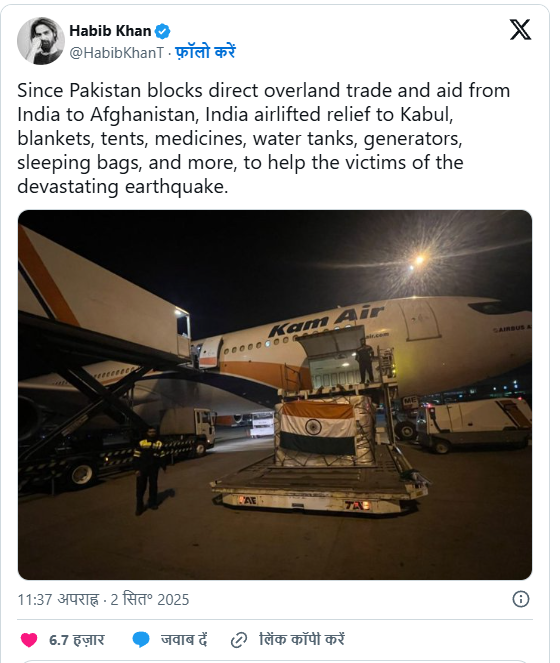Click the X logo on the tweet
This screenshot has height=663, width=560.
click(x=520, y=30)
